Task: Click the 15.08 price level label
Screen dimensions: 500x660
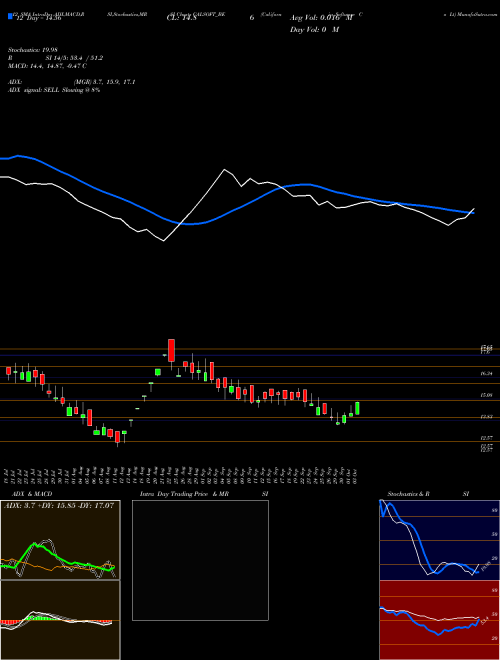Action: click(487, 395)
